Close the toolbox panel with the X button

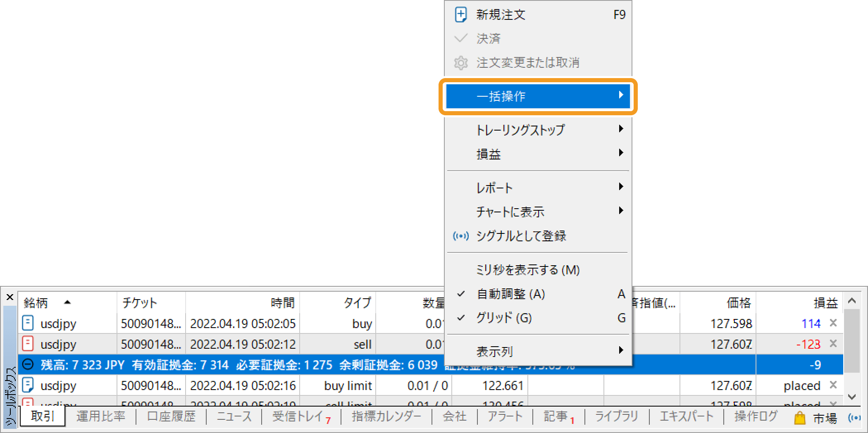tap(10, 297)
